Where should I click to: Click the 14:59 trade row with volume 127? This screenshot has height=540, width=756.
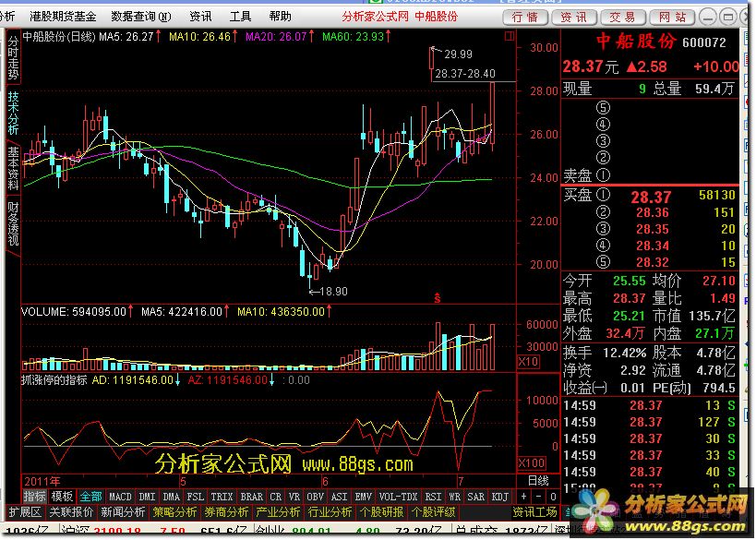(651, 422)
